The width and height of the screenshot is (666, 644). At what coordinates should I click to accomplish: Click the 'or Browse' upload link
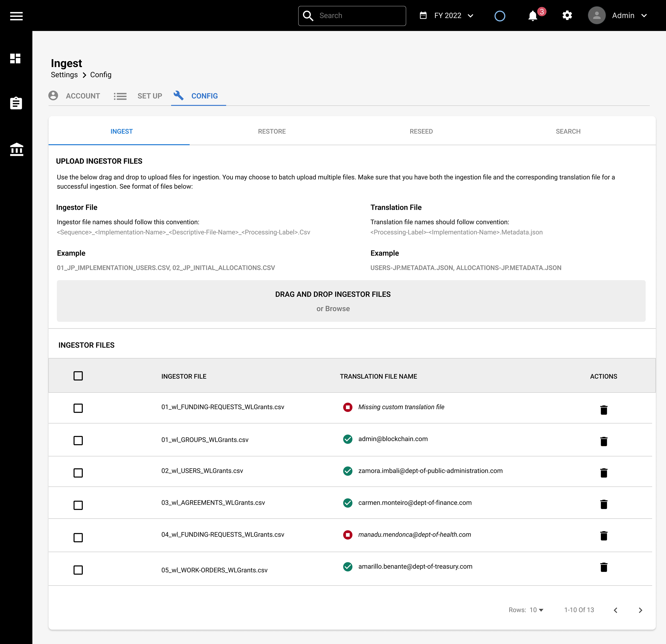tap(333, 309)
